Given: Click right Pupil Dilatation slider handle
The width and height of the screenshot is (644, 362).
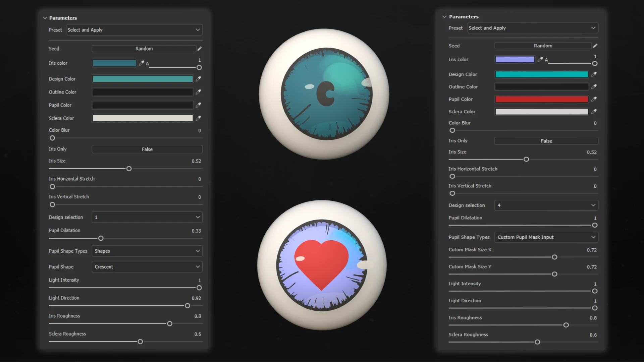Looking at the screenshot, I should click(x=595, y=225).
